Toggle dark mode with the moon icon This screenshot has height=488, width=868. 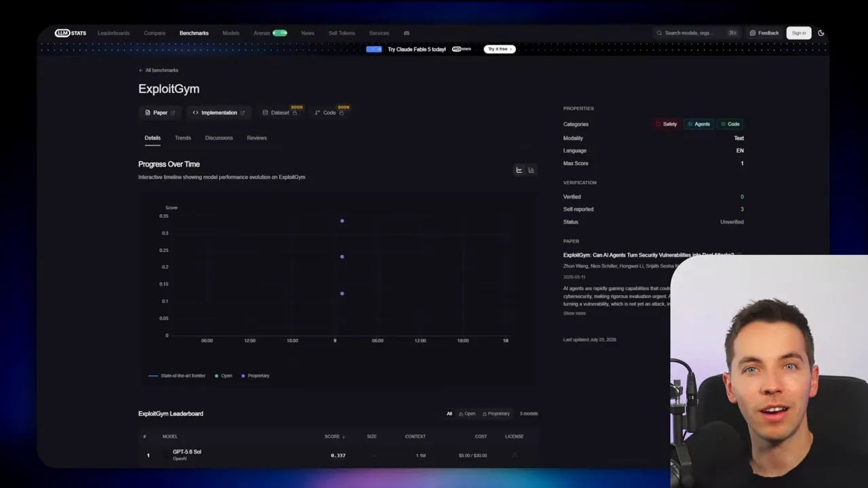coord(821,33)
